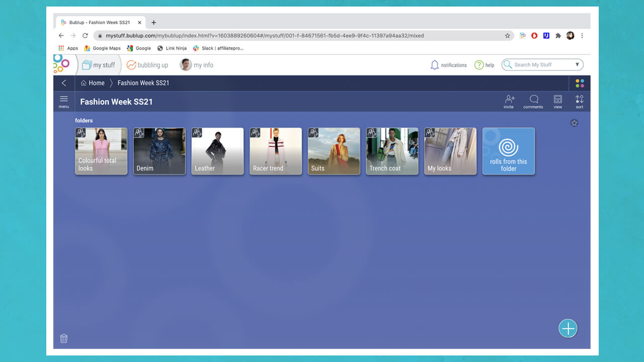Open Chrome extensions puzzle icon
This screenshot has width=644, height=362.
558,36
